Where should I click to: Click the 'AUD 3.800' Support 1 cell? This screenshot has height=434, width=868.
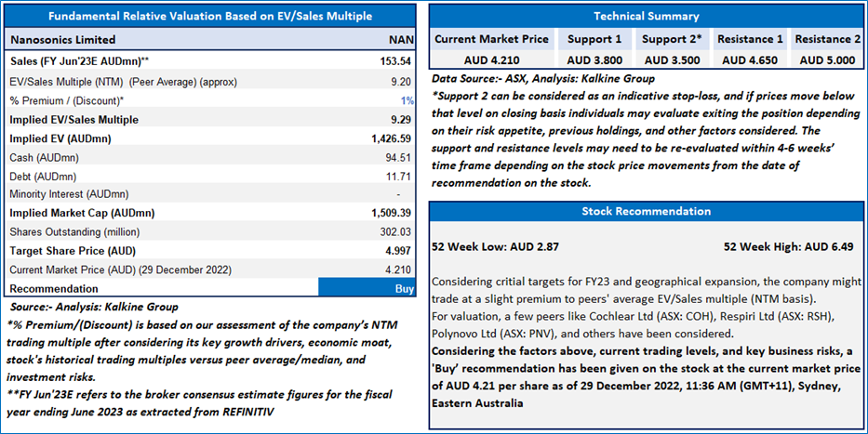pos(594,60)
